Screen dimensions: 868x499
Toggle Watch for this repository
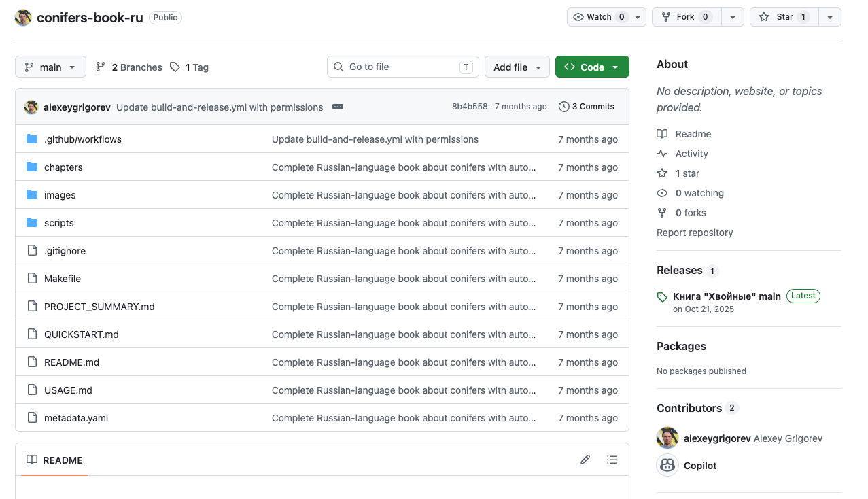click(606, 17)
